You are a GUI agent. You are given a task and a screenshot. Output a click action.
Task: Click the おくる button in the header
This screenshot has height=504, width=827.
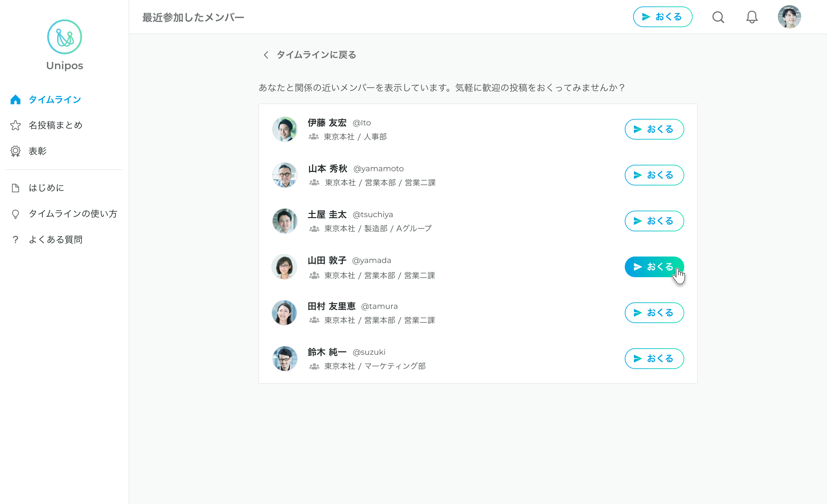663,16
